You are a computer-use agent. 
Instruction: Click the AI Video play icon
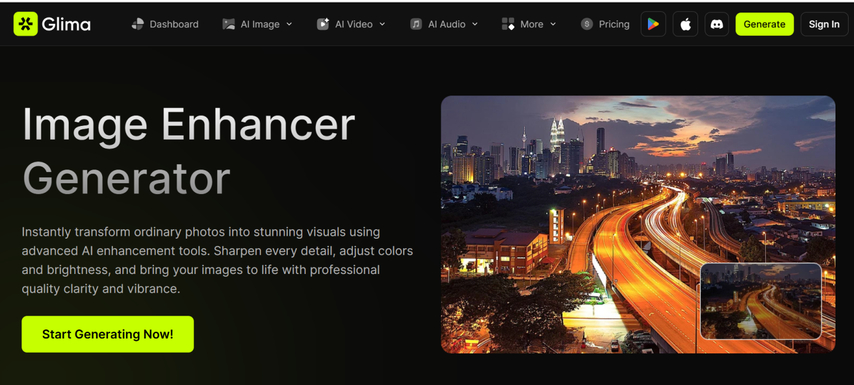point(323,24)
